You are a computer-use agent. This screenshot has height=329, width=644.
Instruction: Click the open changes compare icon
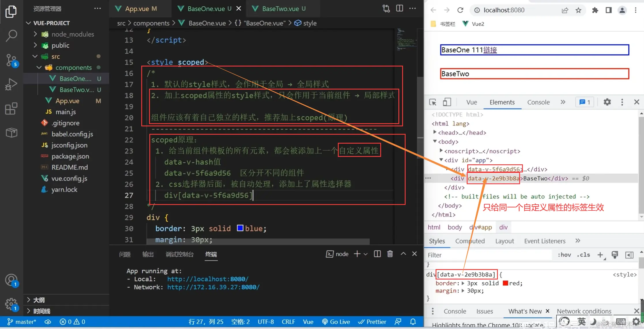coord(386,8)
